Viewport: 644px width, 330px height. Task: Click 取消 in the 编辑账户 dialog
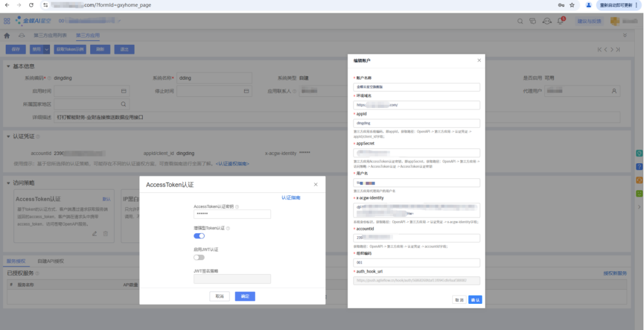click(x=459, y=300)
